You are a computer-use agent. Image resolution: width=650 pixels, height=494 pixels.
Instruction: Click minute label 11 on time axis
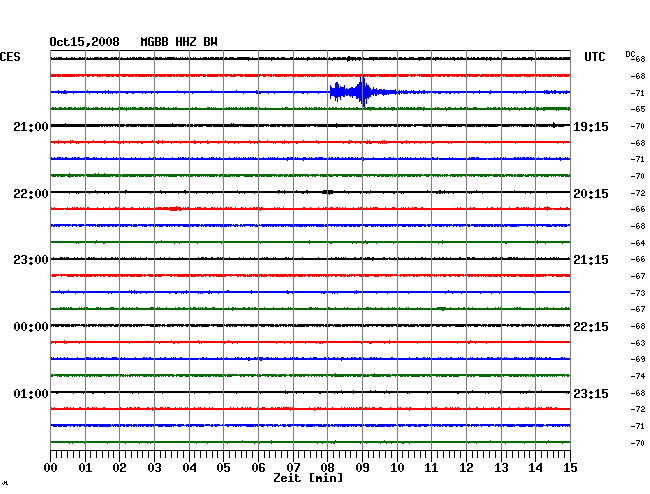(432, 467)
